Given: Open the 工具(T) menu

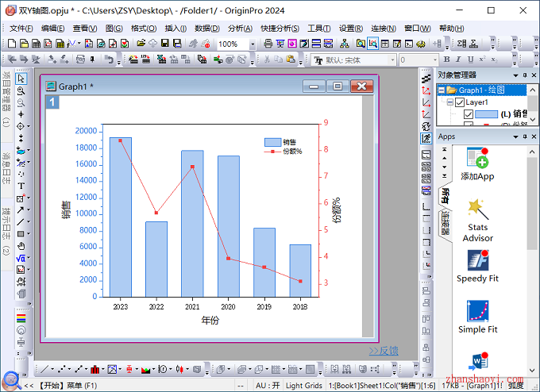Looking at the screenshot, I should pos(319,29).
